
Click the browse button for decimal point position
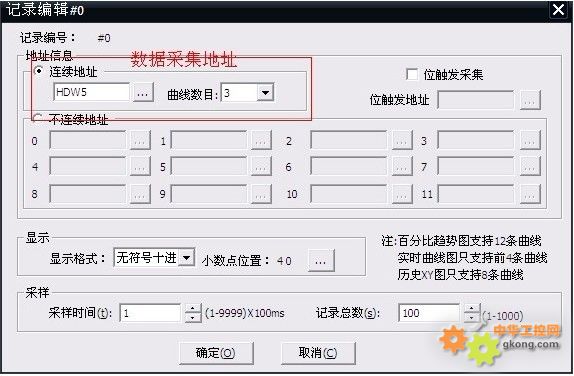321,261
